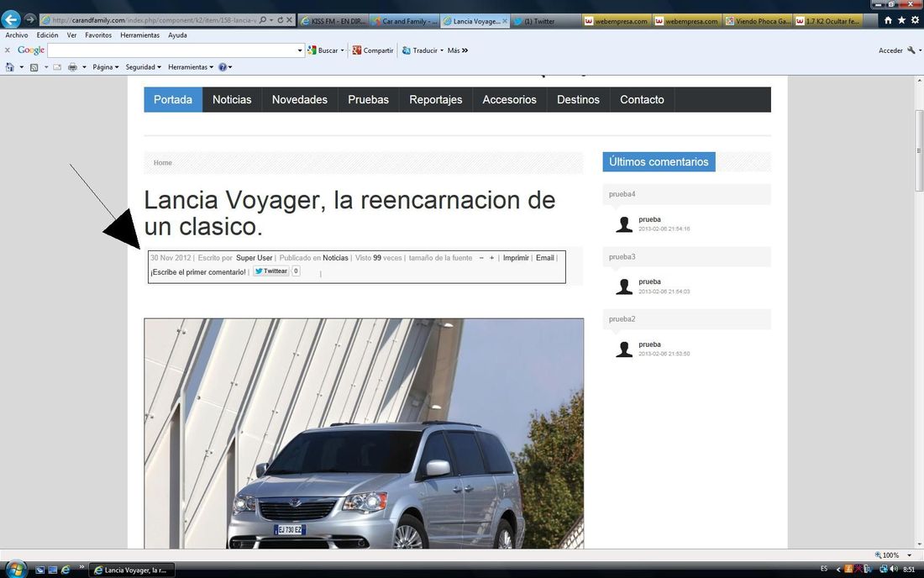
Task: Open the zoom level dropdown arrow
Action: point(909,555)
